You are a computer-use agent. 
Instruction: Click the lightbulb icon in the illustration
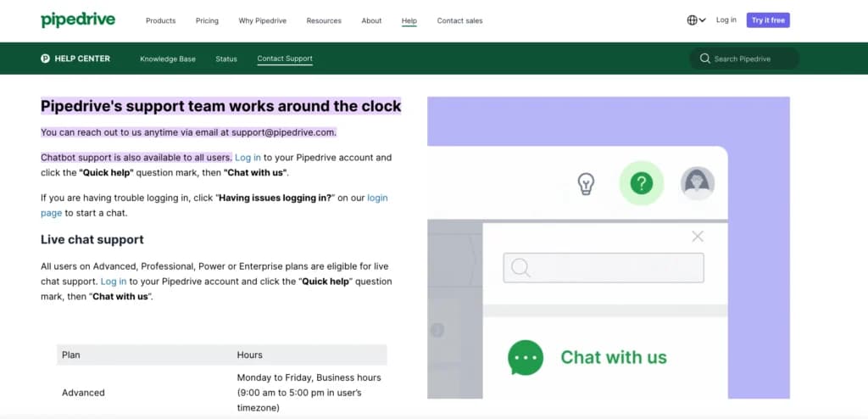pyautogui.click(x=586, y=183)
